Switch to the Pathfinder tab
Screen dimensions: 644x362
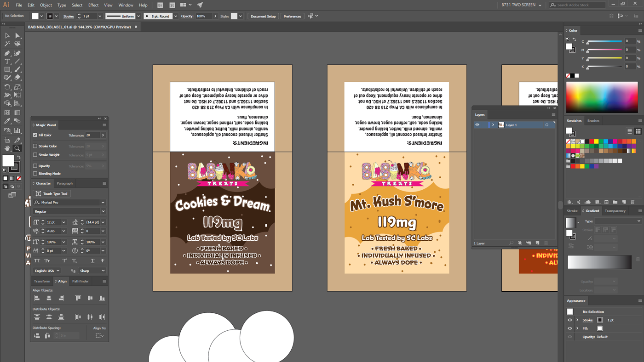80,281
